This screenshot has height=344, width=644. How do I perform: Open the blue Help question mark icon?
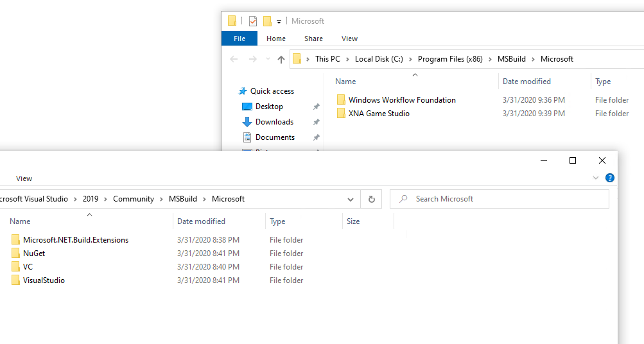(x=610, y=178)
